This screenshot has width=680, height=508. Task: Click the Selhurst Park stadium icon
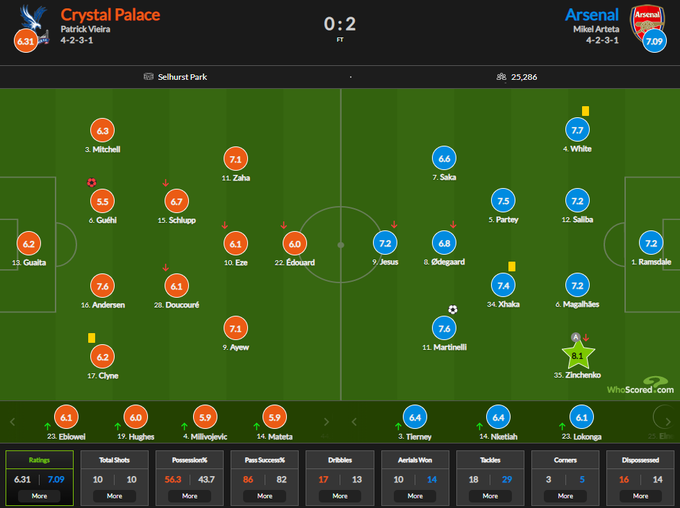click(x=148, y=76)
